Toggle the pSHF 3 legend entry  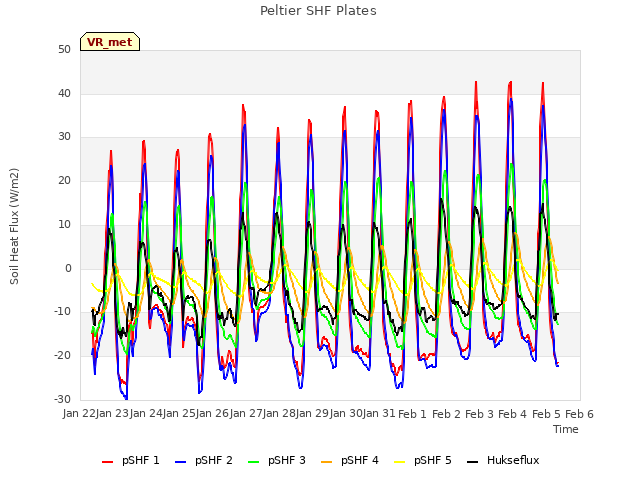(277, 460)
